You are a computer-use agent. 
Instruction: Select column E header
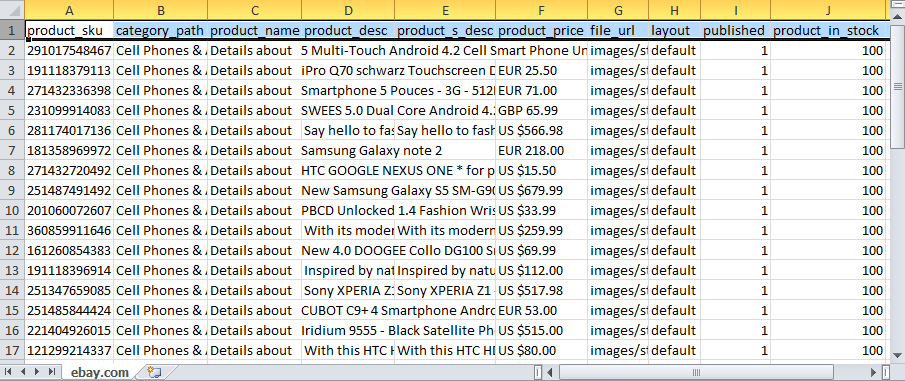tap(445, 10)
